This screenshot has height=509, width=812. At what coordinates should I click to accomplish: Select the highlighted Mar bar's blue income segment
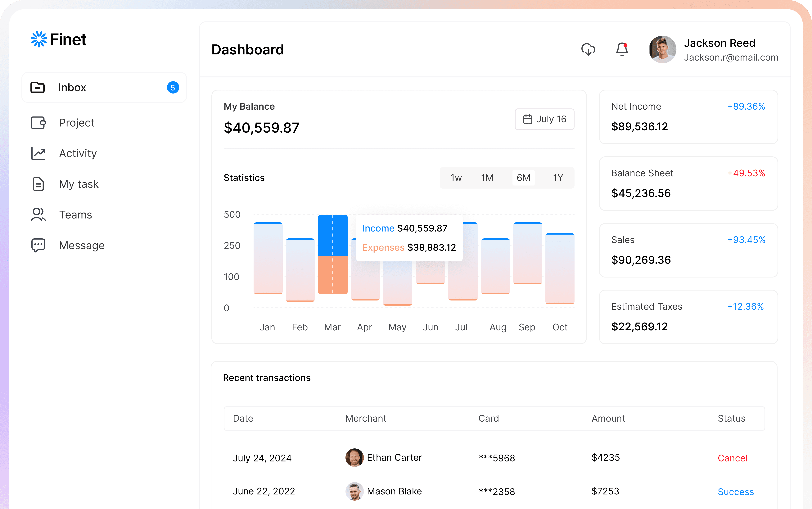point(333,235)
